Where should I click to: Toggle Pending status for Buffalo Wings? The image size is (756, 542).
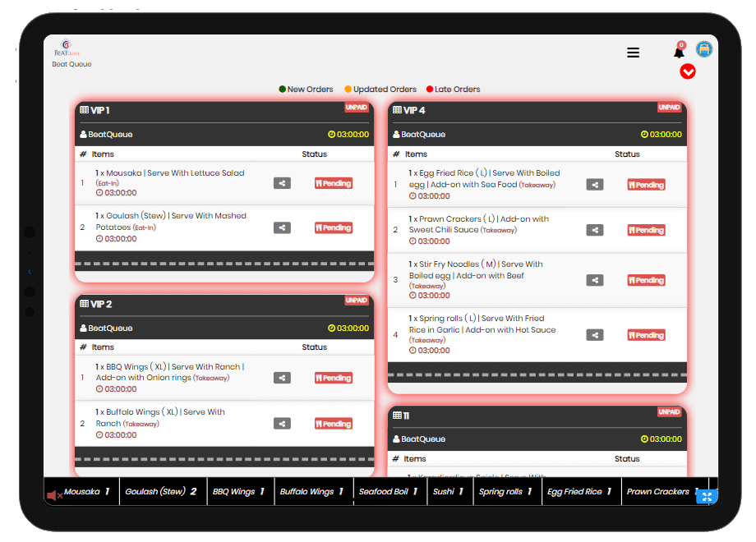[333, 424]
